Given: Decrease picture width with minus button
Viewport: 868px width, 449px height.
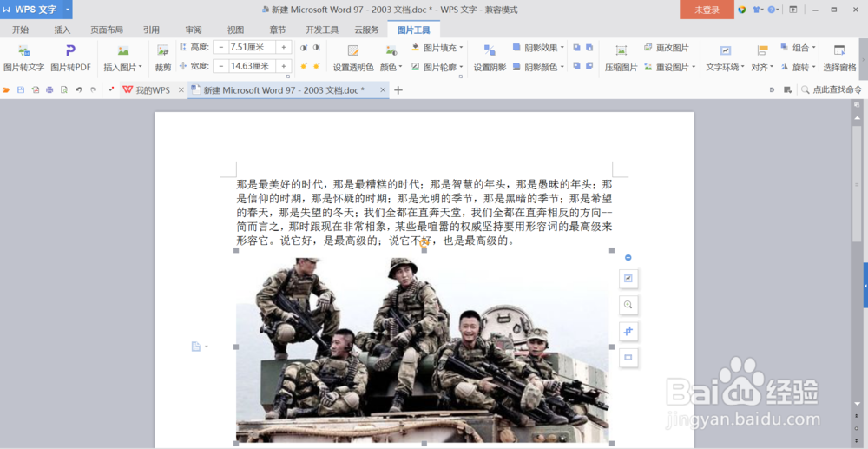Looking at the screenshot, I should click(221, 66).
